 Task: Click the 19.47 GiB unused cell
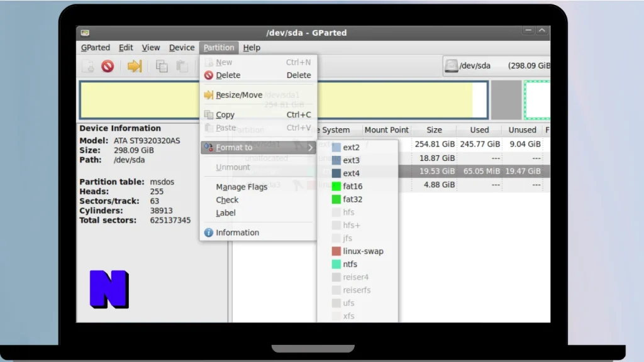[x=523, y=171]
